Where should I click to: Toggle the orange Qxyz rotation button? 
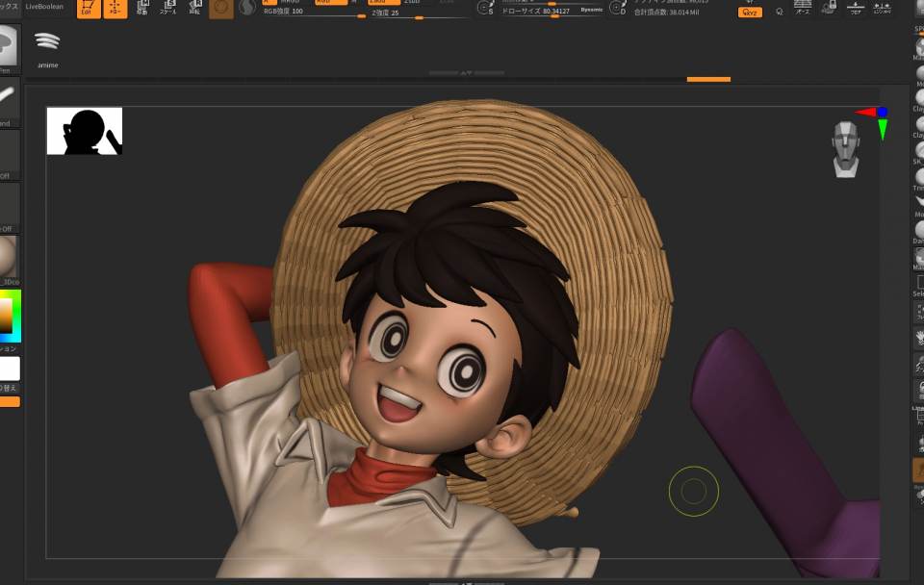click(x=750, y=13)
